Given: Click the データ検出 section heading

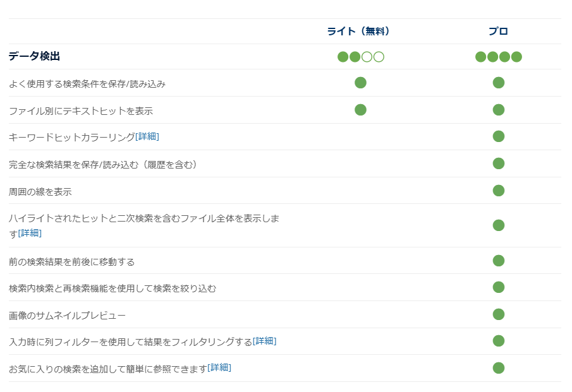Looking at the screenshot, I should 34,56.
